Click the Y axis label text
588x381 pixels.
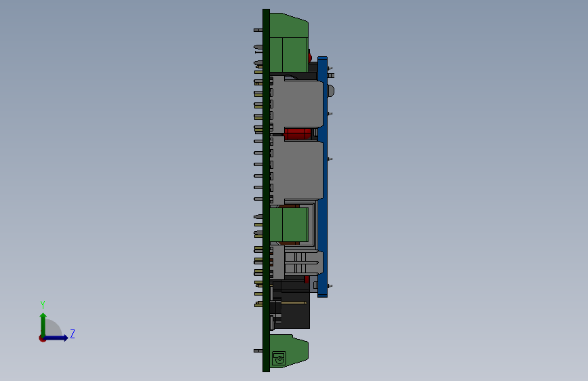(43, 305)
